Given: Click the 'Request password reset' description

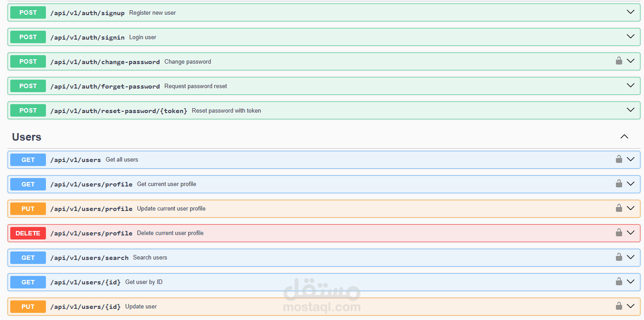Looking at the screenshot, I should tap(196, 86).
